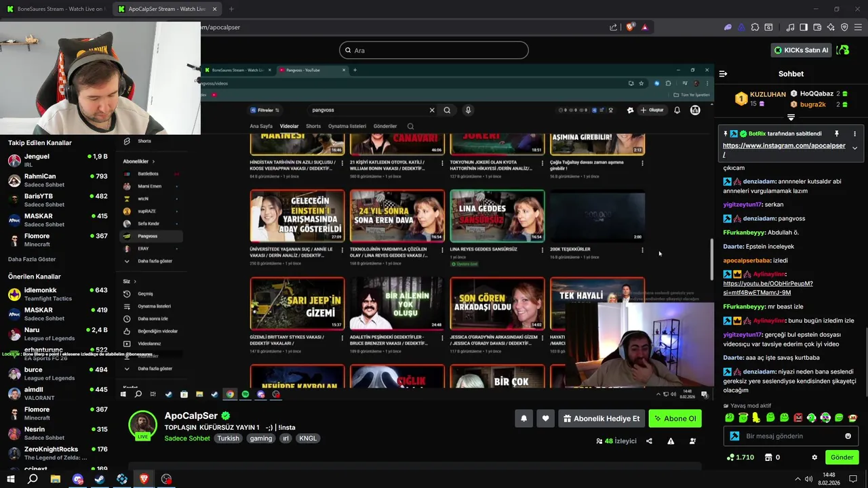Click the share stream icon

point(649,441)
